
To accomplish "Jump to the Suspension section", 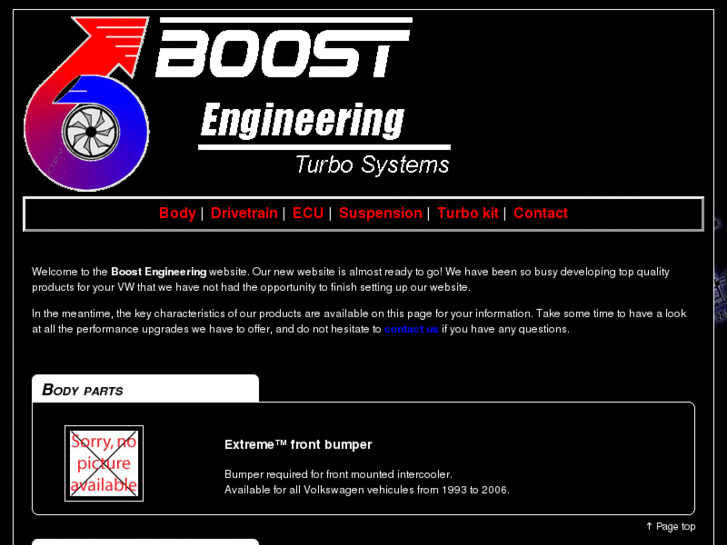I will [x=381, y=213].
